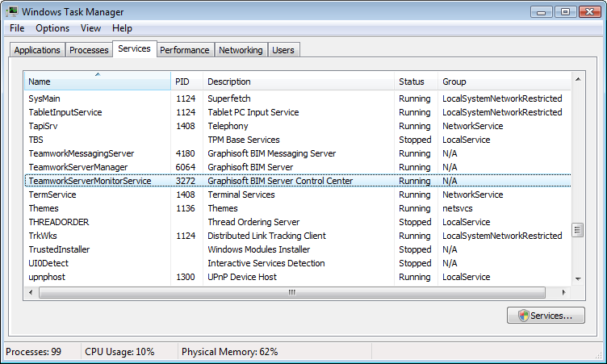Select the TrustedInstaller service entry
Screen dimensions: 607x364
[x=59, y=249]
